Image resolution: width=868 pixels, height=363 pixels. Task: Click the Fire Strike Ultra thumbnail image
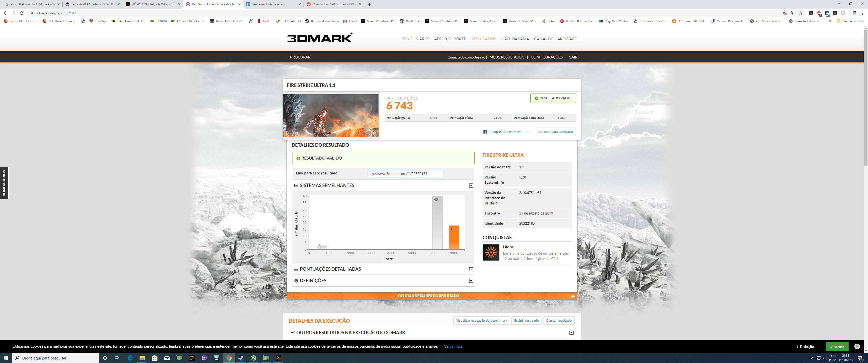click(331, 115)
